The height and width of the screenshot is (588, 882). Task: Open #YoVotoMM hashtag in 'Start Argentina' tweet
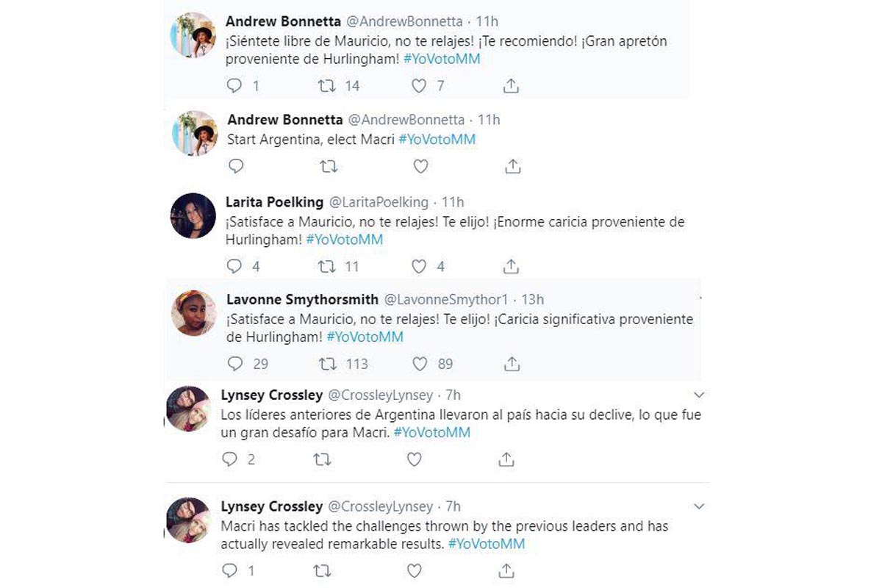(437, 139)
